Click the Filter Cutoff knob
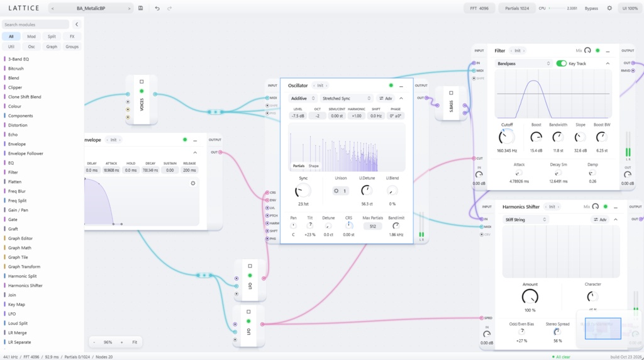644x360 pixels. (506, 137)
